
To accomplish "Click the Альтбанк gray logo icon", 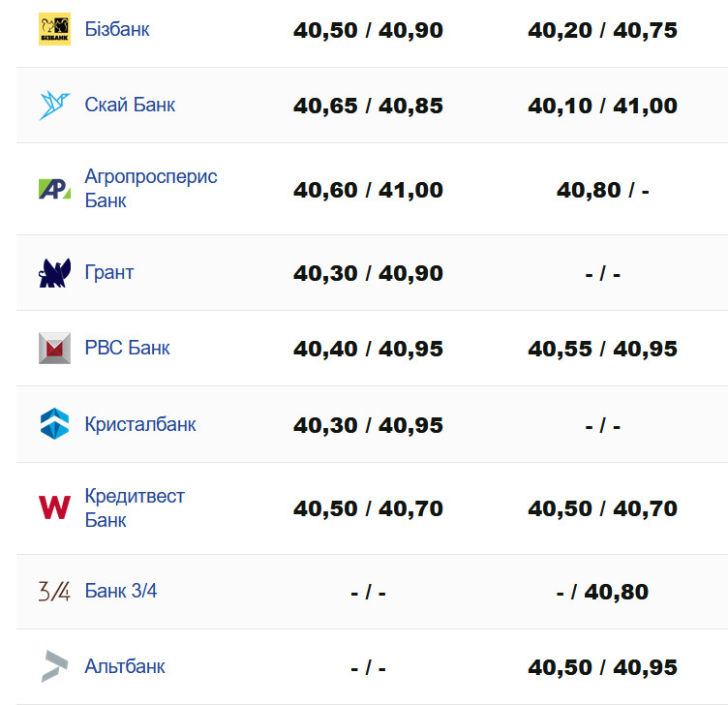I will click(54, 666).
